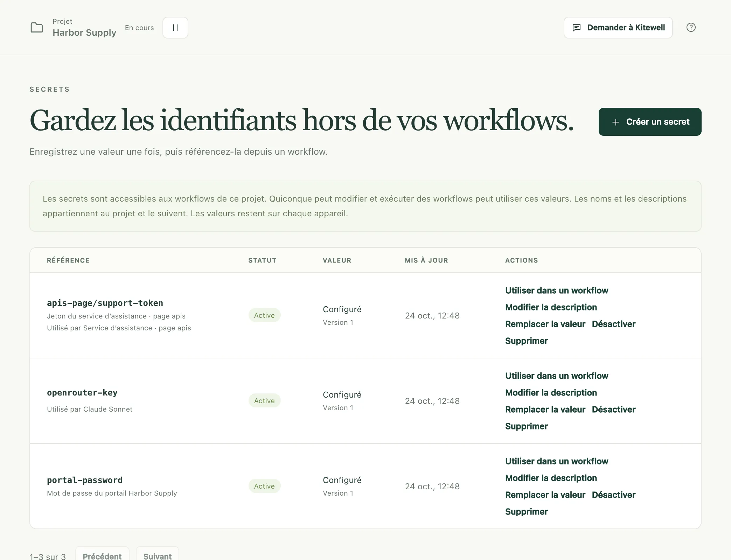Delete the openrouter-key secret

[x=526, y=426]
